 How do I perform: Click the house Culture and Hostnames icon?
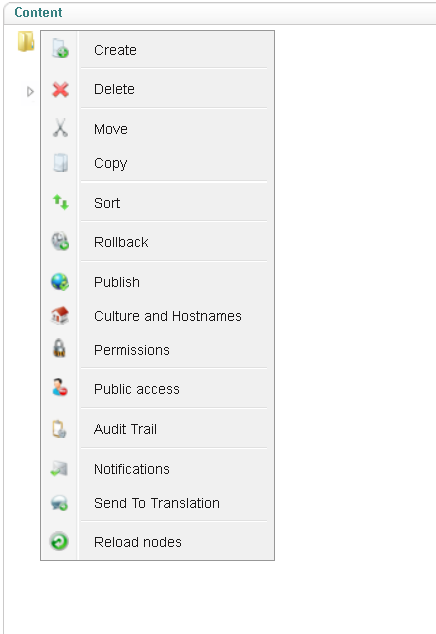[x=60, y=315]
